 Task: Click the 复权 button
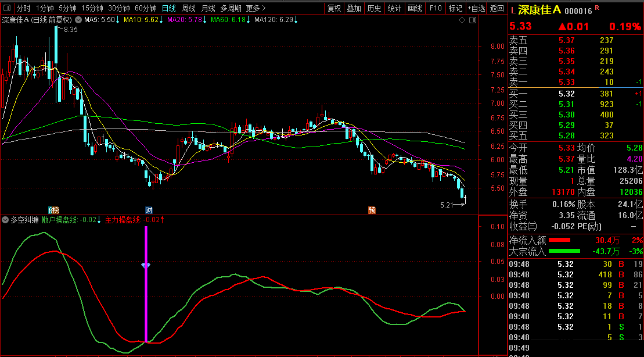[x=334, y=8]
